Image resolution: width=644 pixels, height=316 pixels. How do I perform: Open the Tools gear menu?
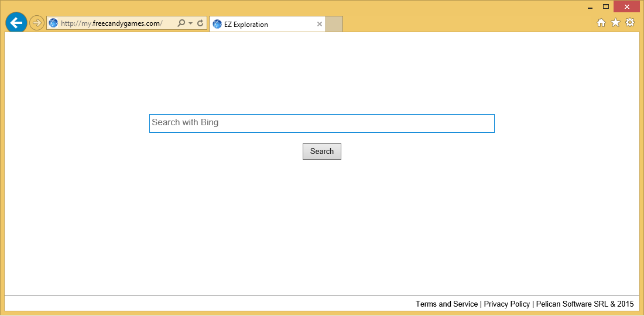pyautogui.click(x=629, y=23)
